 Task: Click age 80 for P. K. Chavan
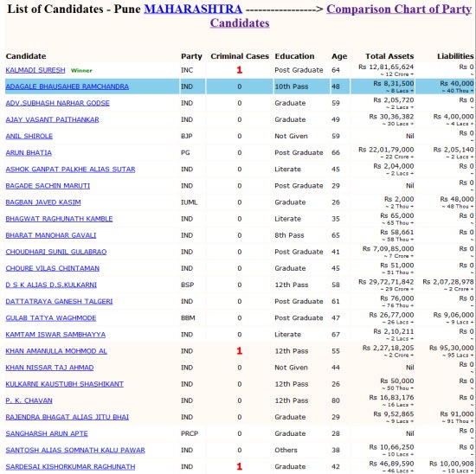pyautogui.click(x=336, y=400)
